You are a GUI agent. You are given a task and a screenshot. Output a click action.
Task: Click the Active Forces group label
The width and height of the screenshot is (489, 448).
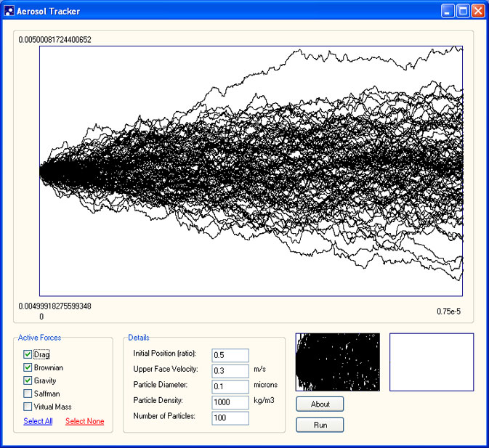click(x=39, y=338)
